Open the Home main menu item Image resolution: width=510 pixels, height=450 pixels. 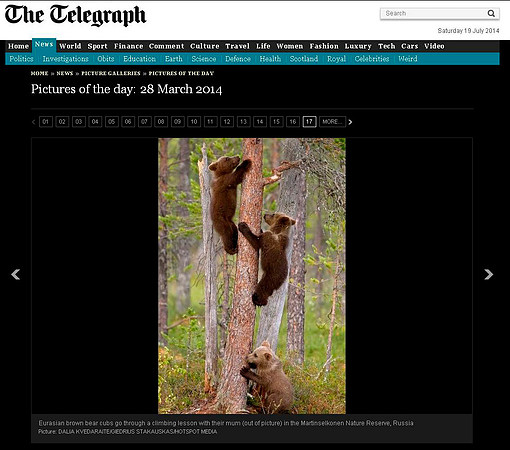tap(18, 46)
